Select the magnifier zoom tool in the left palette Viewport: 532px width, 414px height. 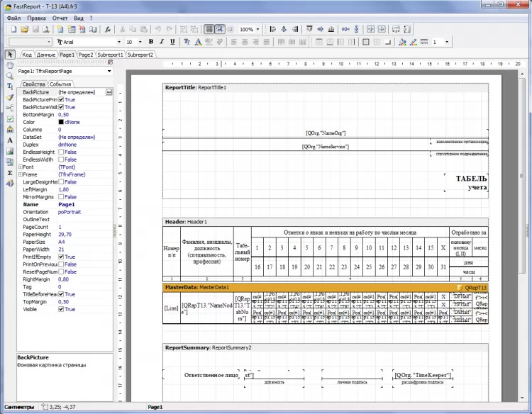tap(10, 76)
